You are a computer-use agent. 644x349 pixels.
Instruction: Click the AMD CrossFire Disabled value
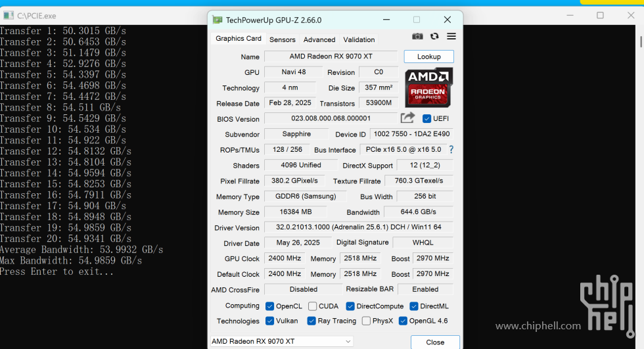(x=304, y=289)
